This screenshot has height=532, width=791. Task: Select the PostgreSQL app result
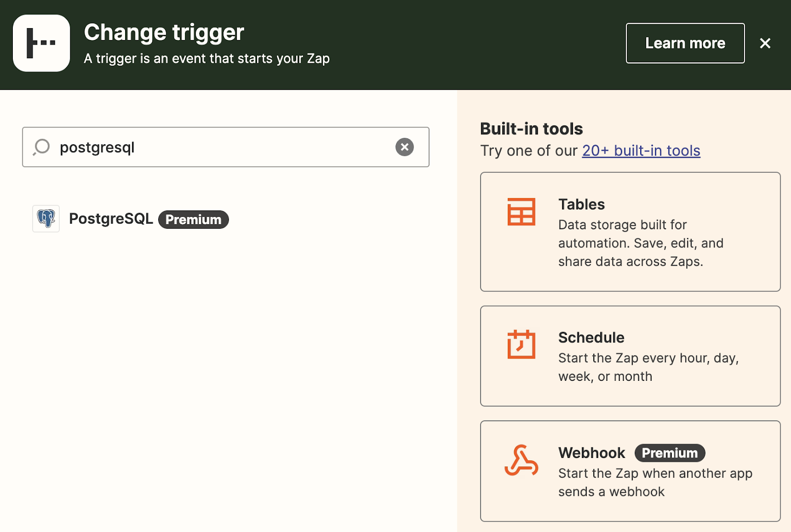131,219
